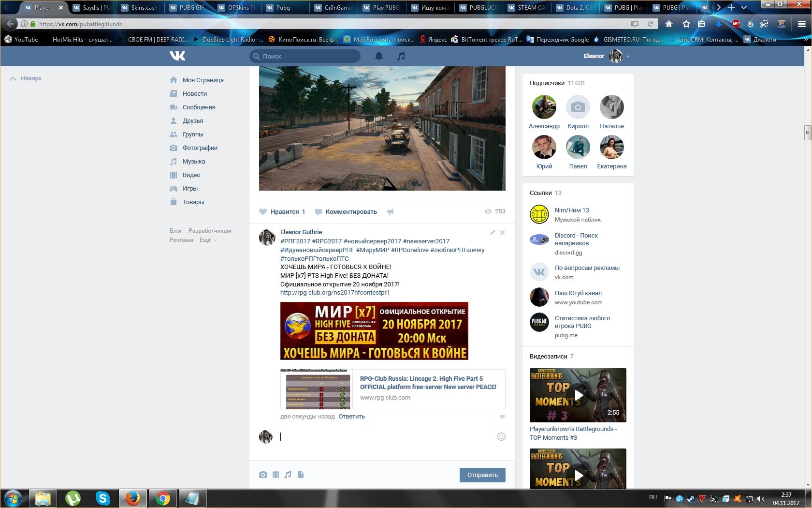Image resolution: width=812 pixels, height=508 pixels.
Task: Open VK notifications bell icon
Action: [379, 56]
